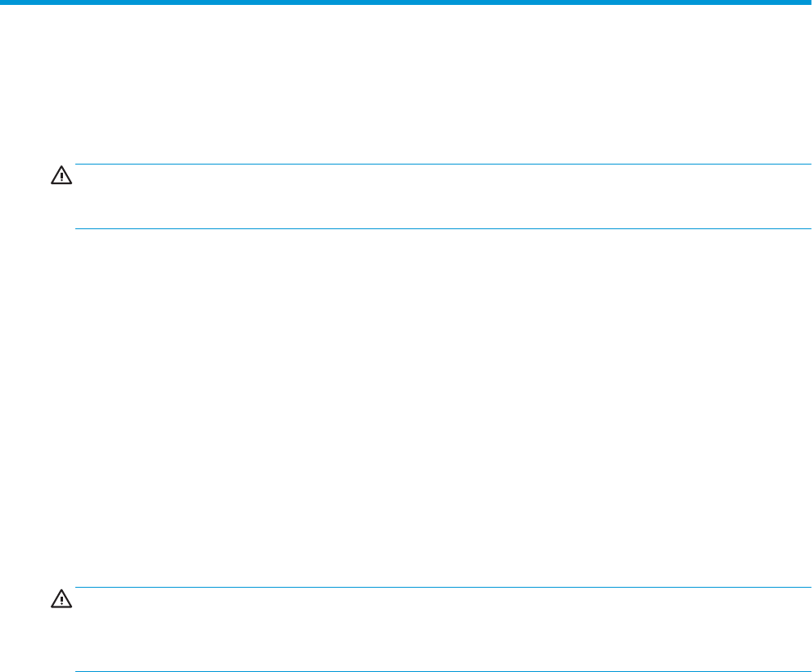Click the upper caution triangle icon

[x=61, y=176]
